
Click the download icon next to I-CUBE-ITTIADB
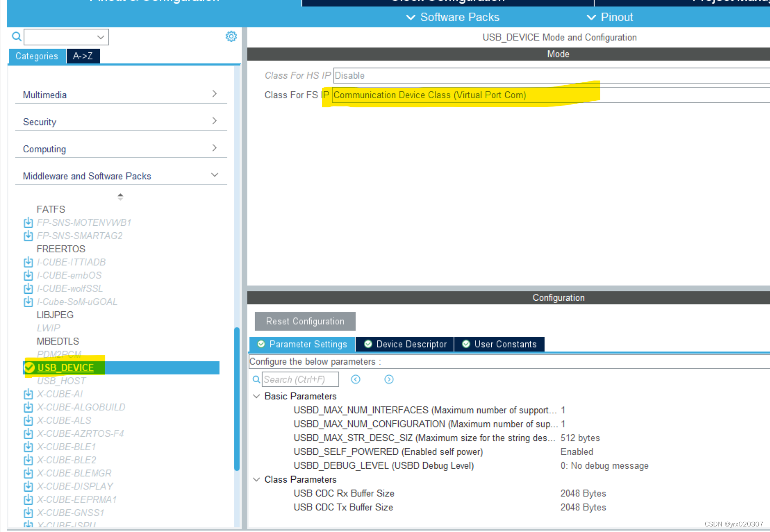[28, 262]
